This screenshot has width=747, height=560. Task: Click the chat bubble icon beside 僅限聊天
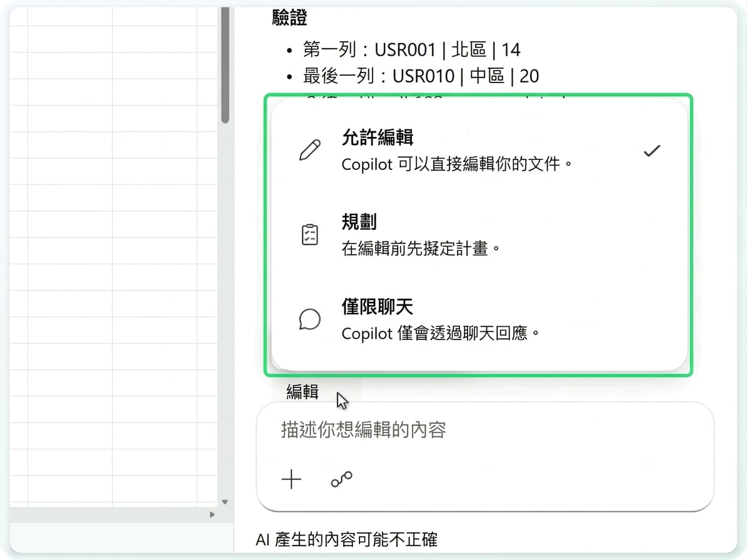point(309,319)
